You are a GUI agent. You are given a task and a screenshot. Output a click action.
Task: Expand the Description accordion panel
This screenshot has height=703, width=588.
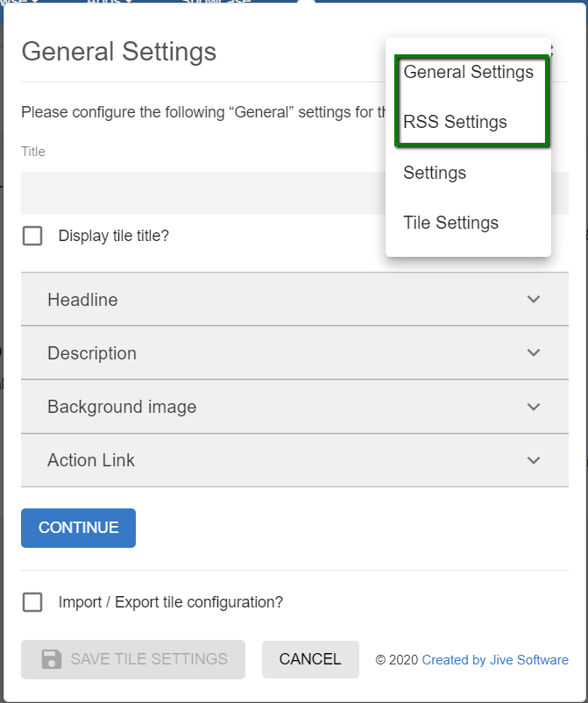click(x=294, y=353)
